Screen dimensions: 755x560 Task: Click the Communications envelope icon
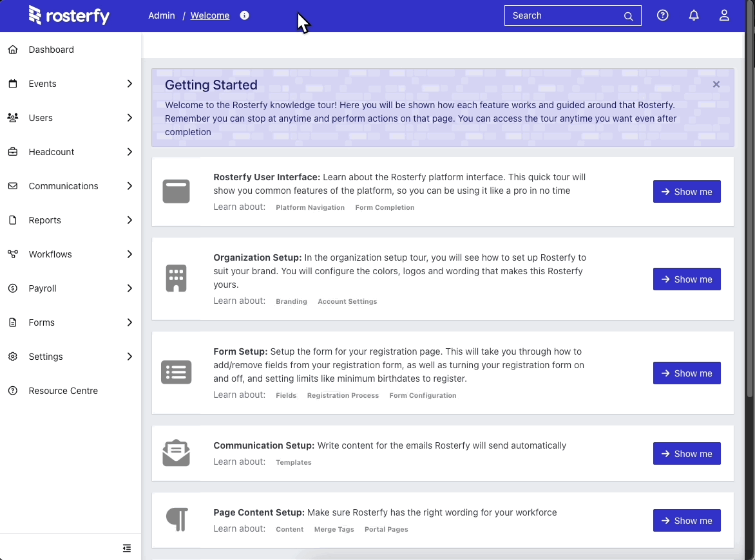13,186
